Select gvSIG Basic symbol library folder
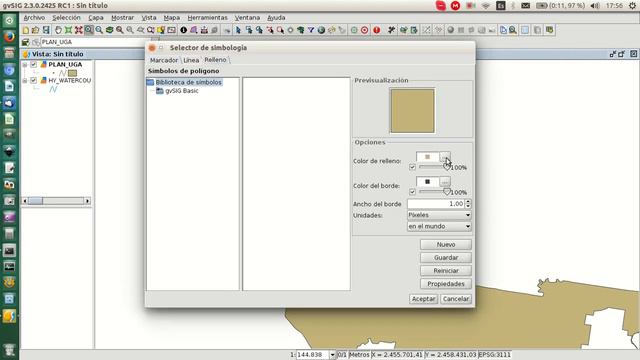 177,91
